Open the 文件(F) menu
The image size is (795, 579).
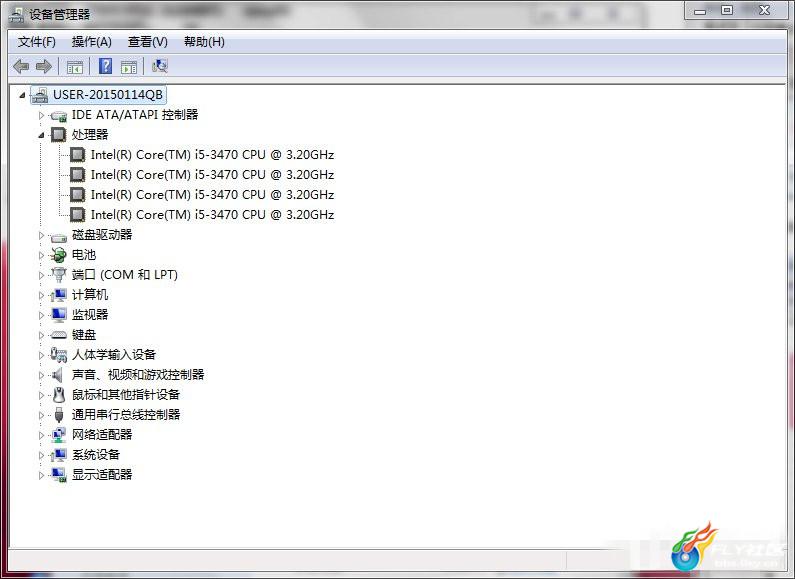tap(37, 42)
